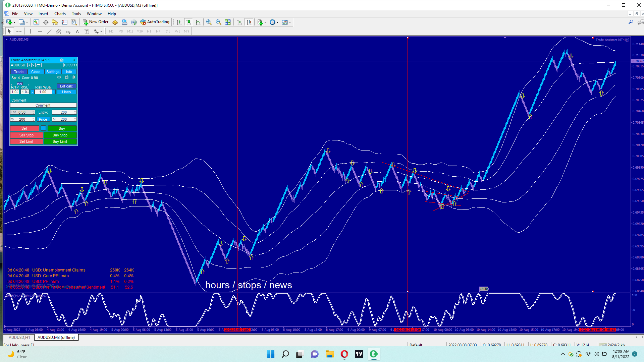Viewport: 644px width, 362px height.
Task: Toggle the AutoTrading button
Action: tap(155, 22)
